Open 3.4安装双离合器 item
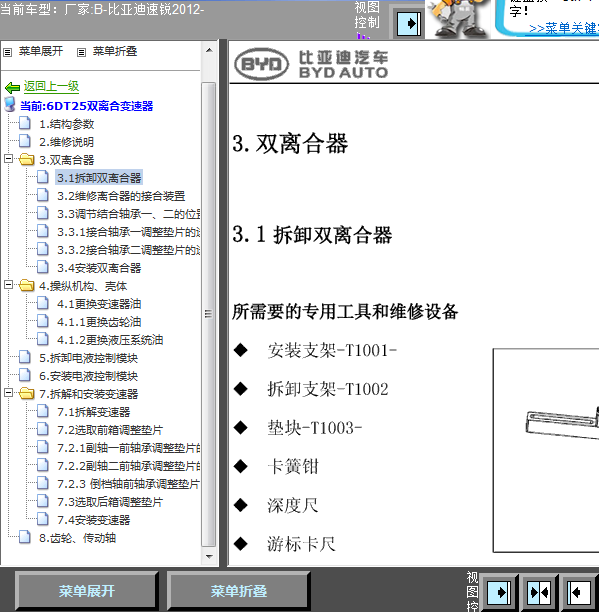The image size is (599, 612). 99,268
